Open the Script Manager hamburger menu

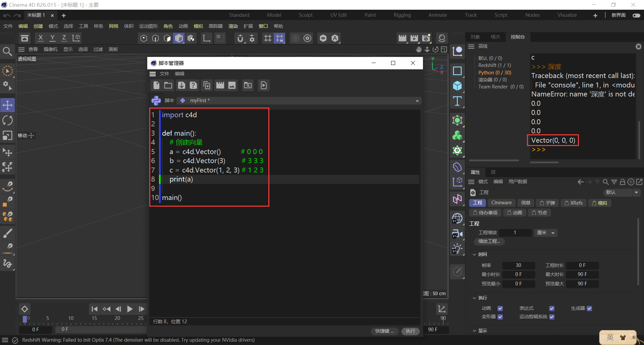(153, 74)
